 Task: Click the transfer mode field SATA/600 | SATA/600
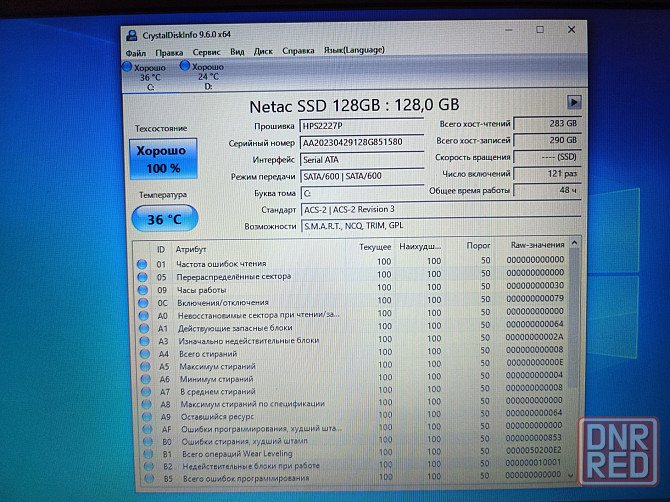362,176
